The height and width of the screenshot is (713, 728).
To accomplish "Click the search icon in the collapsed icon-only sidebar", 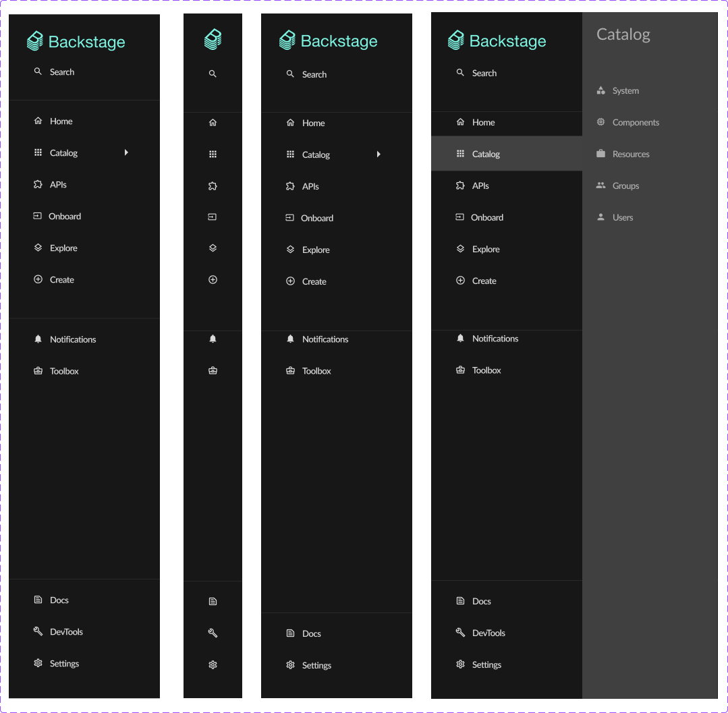I will [213, 74].
